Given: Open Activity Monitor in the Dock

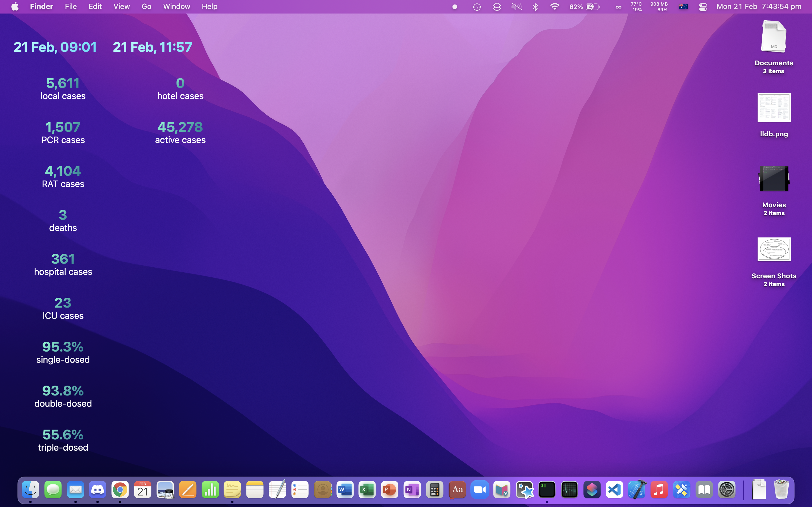Looking at the screenshot, I should click(570, 490).
